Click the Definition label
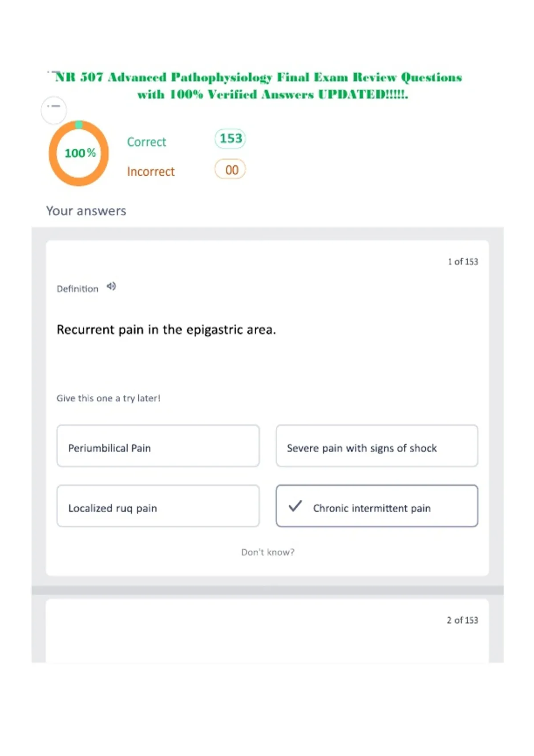This screenshot has width=534, height=756. tap(77, 289)
